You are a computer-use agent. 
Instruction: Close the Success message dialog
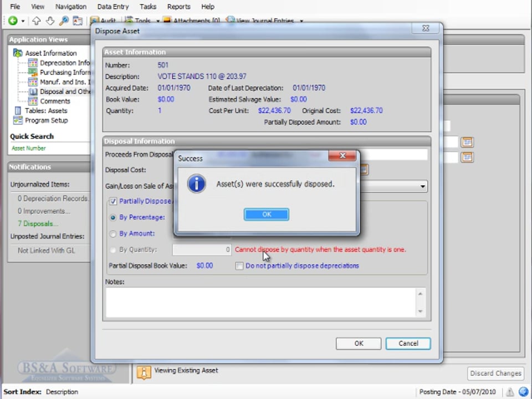point(342,156)
